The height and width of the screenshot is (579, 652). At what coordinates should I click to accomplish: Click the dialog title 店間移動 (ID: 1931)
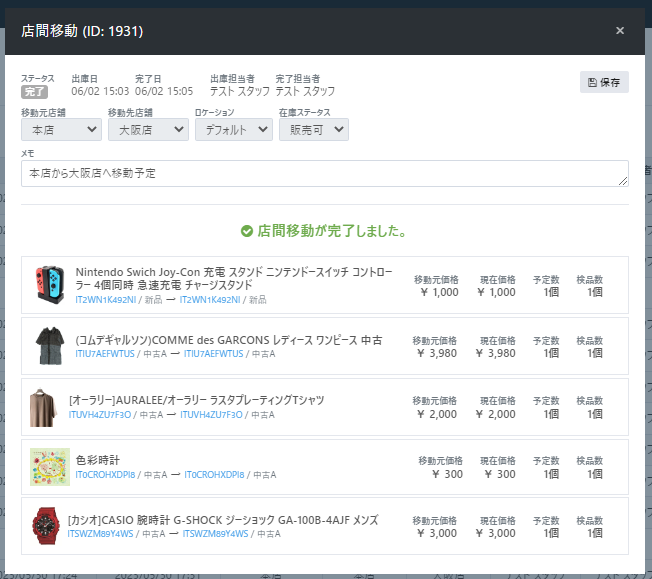click(82, 31)
